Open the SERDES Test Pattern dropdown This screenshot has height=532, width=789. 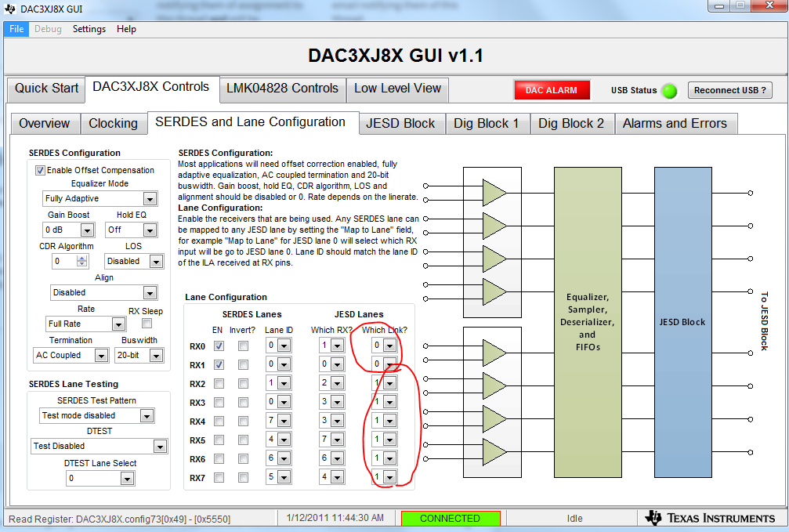click(x=96, y=416)
